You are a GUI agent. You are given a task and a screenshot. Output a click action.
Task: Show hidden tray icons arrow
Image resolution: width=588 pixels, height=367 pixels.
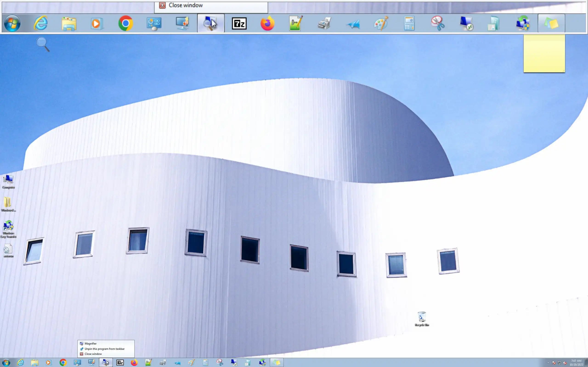pyautogui.click(x=548, y=363)
